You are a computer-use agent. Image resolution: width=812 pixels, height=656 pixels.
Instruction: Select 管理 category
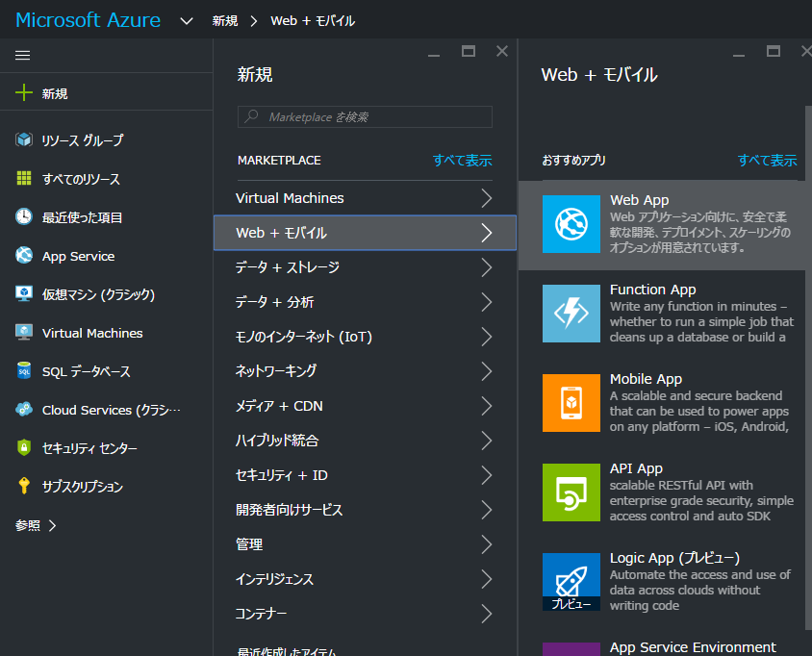tap(365, 544)
